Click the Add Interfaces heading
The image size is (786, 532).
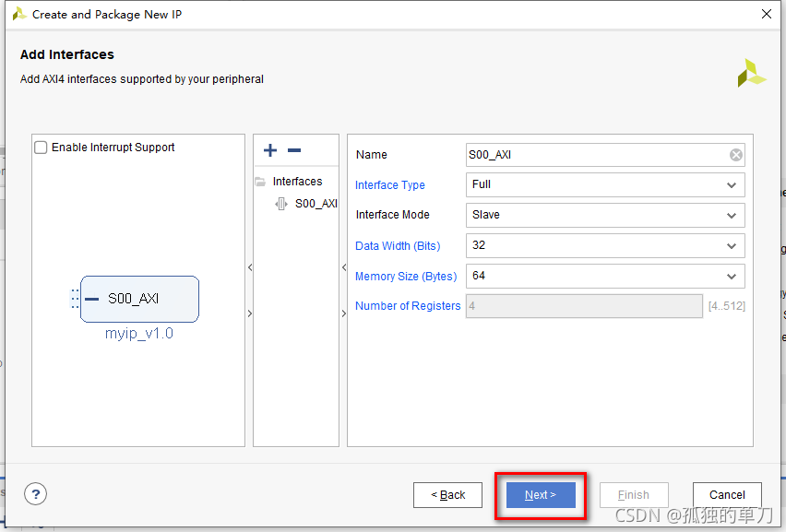click(x=67, y=54)
